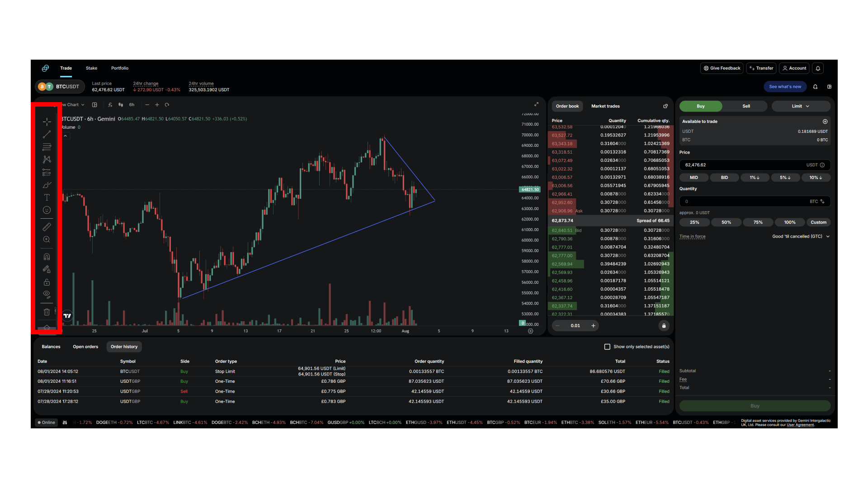Screen dimensions: 868x488
Task: Click the MID price button
Action: pos(693,178)
